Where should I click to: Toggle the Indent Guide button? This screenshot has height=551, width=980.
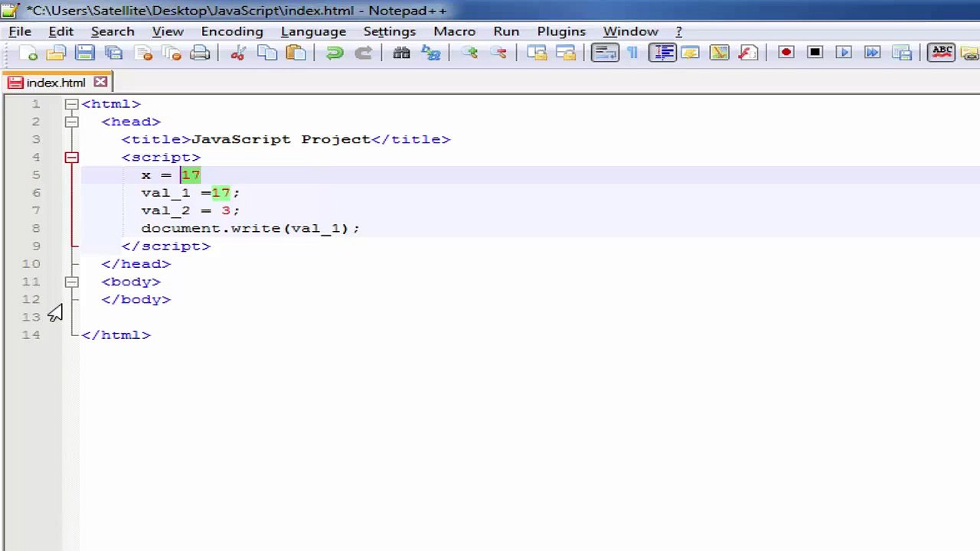tap(662, 53)
